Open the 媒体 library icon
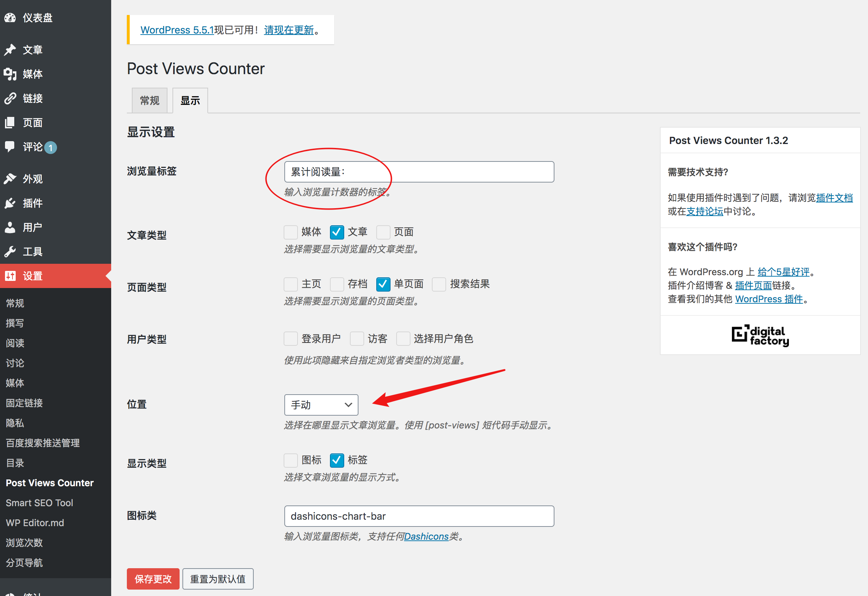868x596 pixels. coord(10,74)
